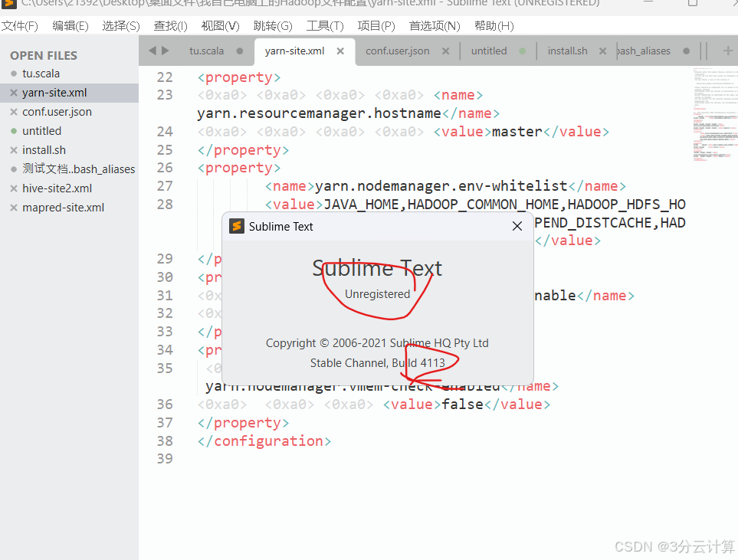
Task: Open the 工具(T) menu
Action: pos(325,26)
